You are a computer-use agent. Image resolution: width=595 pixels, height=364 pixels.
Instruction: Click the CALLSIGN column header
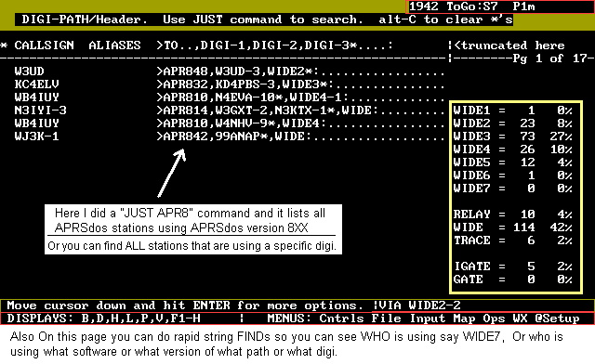coord(44,45)
